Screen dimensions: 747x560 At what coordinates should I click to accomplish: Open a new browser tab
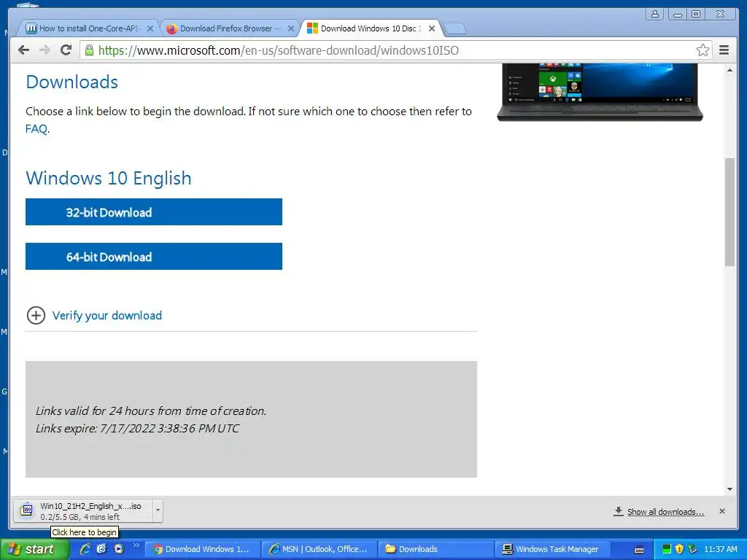coord(455,29)
